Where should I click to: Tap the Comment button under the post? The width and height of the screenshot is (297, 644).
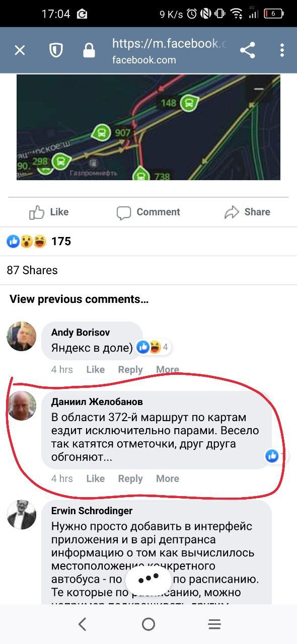click(x=148, y=212)
